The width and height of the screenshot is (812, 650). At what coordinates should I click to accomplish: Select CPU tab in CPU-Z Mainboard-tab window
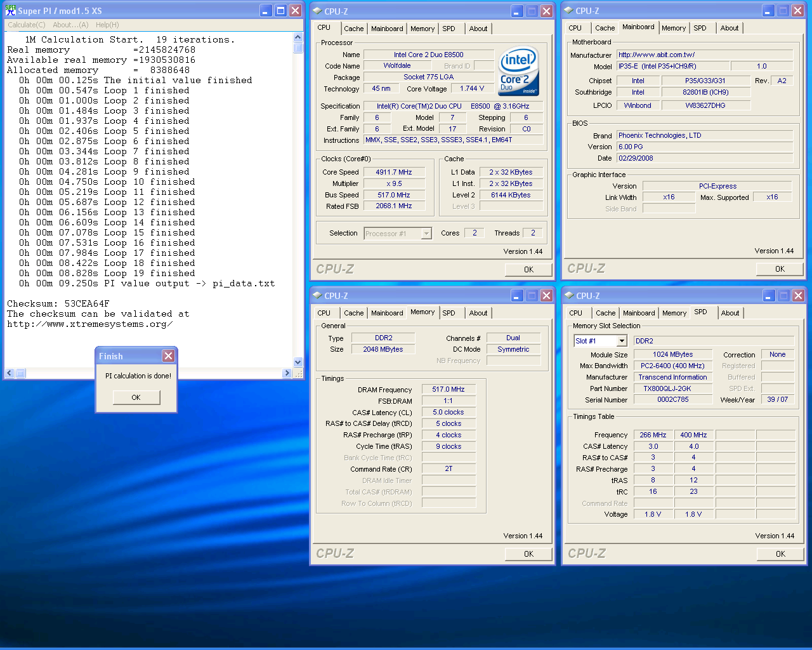(x=575, y=28)
